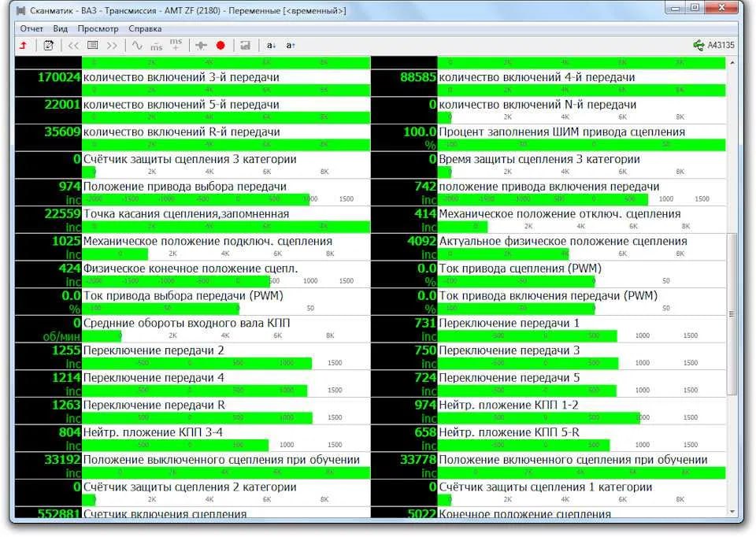Image resolution: width=756 pixels, height=537 pixels.
Task: Click the list view icon between arrows
Action: 93,46
